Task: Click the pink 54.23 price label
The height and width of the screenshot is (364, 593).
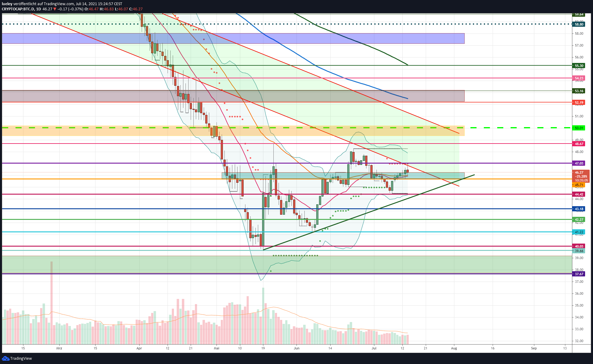Action: tap(579, 78)
